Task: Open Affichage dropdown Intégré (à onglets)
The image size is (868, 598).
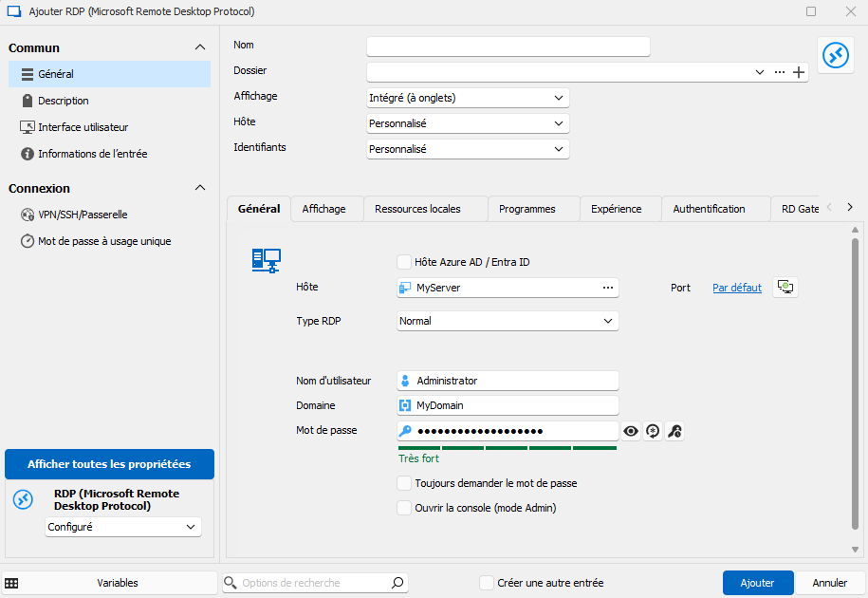Action: (468, 98)
